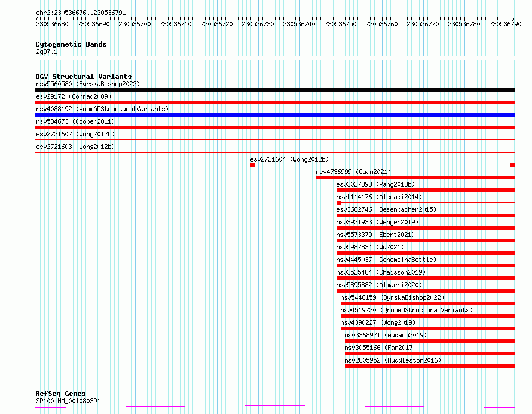The height and width of the screenshot is (414, 532).
Task: Open esv2721604 (Wong2012b) variant label
Action: click(x=289, y=159)
